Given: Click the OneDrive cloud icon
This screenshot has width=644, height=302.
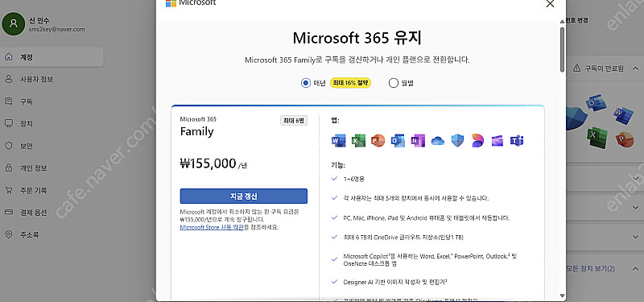Looking at the screenshot, I should 438,142.
